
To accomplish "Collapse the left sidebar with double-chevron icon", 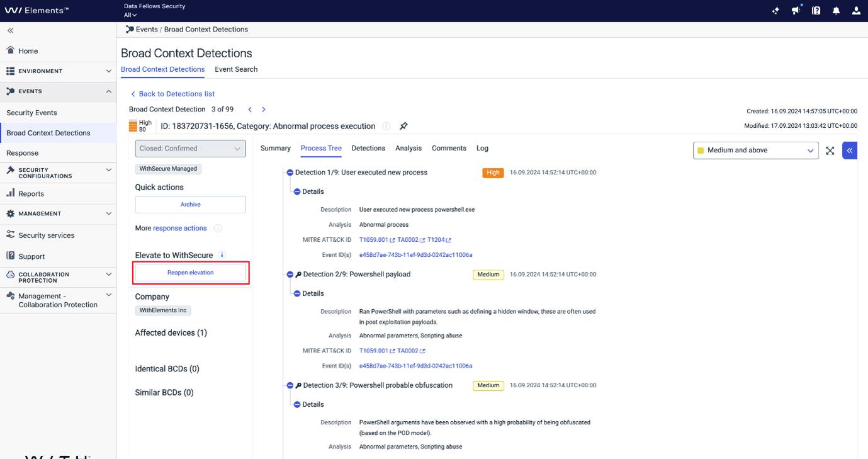I will (11, 30).
